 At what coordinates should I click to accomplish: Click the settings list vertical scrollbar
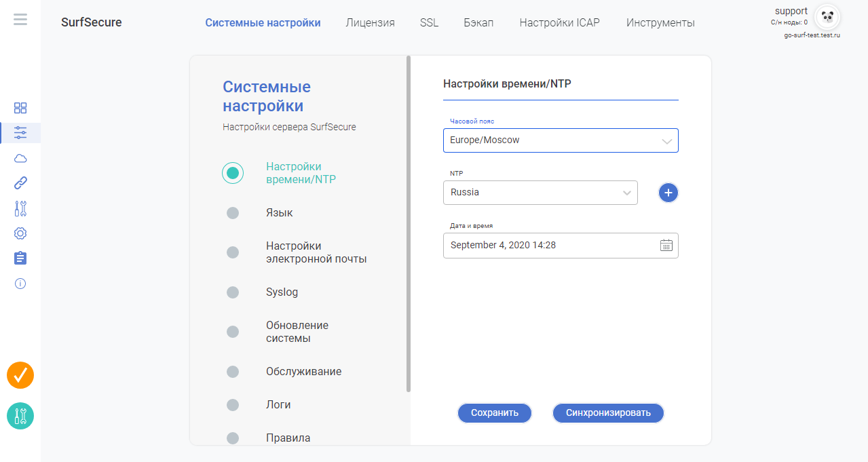pyautogui.click(x=409, y=224)
